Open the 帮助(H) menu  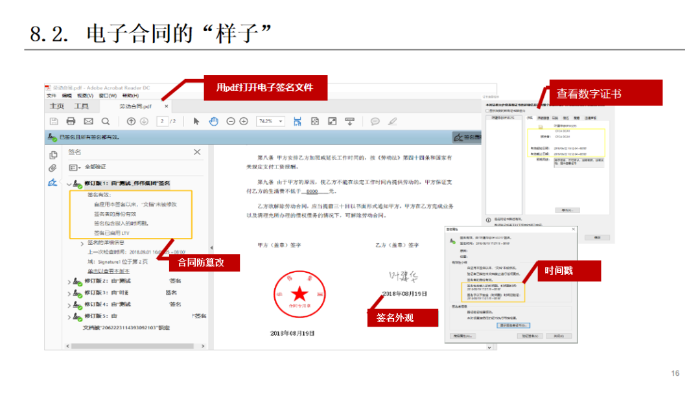(130, 95)
